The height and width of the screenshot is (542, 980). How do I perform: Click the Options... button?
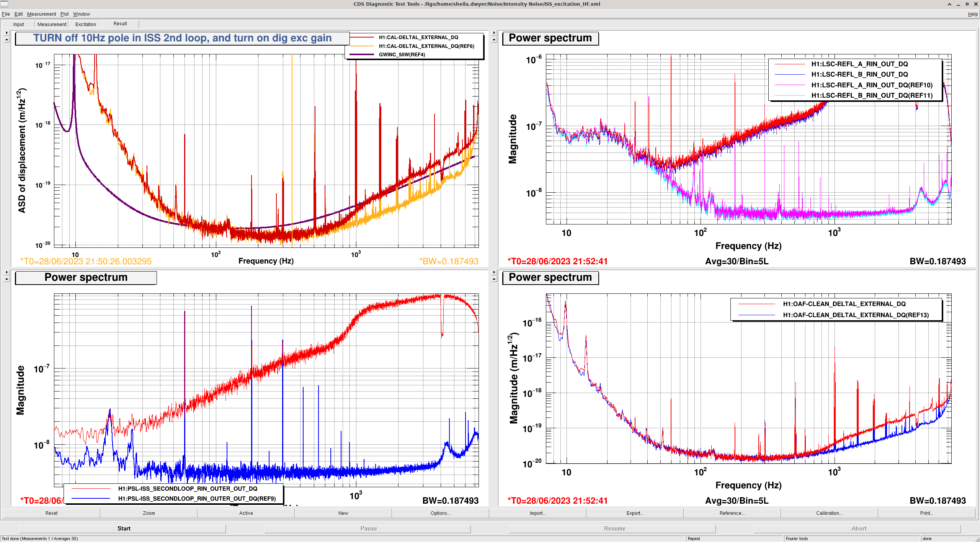(440, 513)
